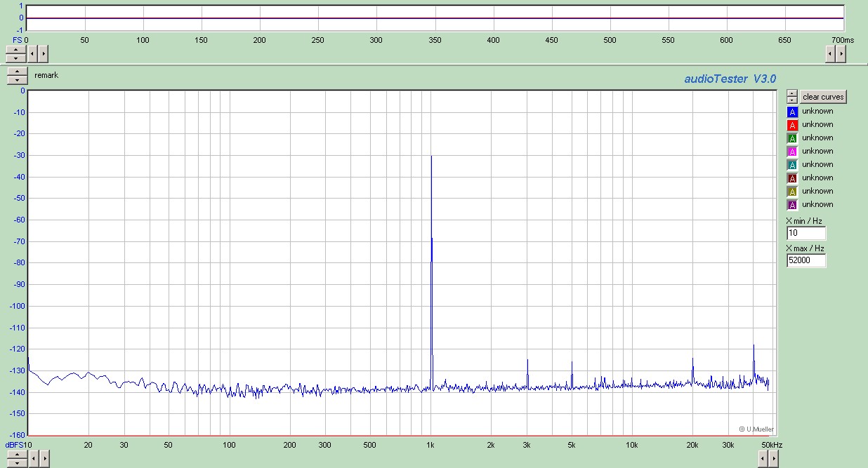The image size is (868, 468).
Task: Click the right arrow at the bottom-left frequency axis
Action: pyautogui.click(x=44, y=459)
